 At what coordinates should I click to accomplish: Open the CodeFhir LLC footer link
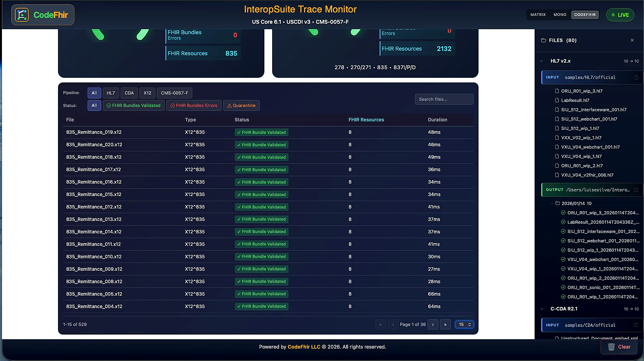(x=304, y=347)
